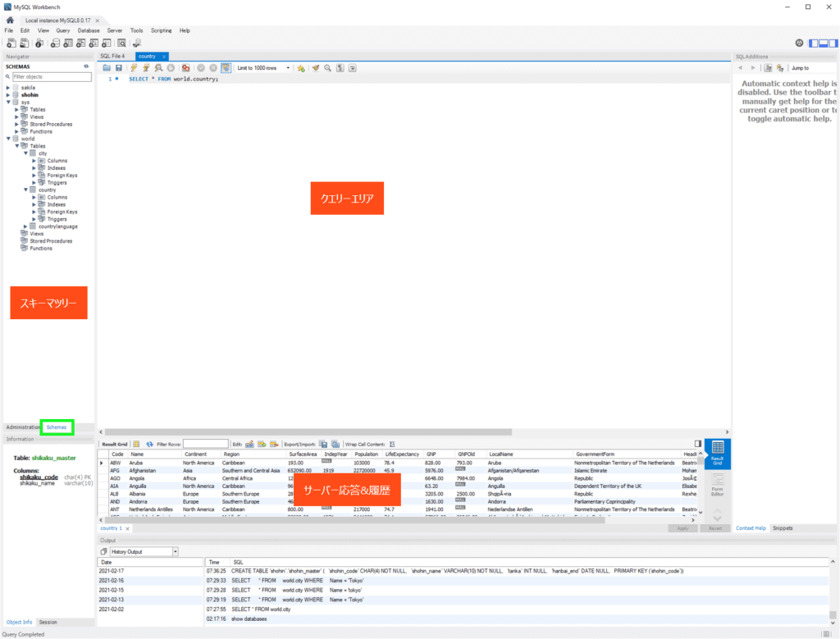The image size is (840, 639).
Task: Refresh the result grid data icon
Action: 149,444
